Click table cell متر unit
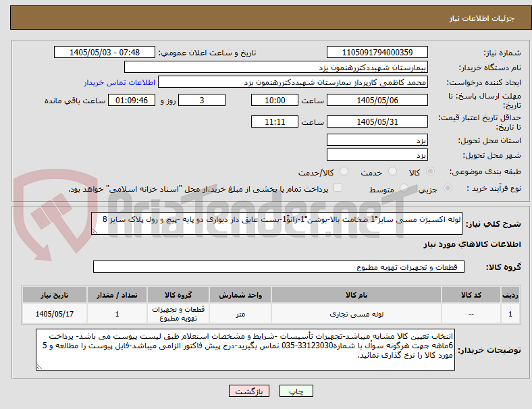The image size is (532, 409). pos(240,314)
